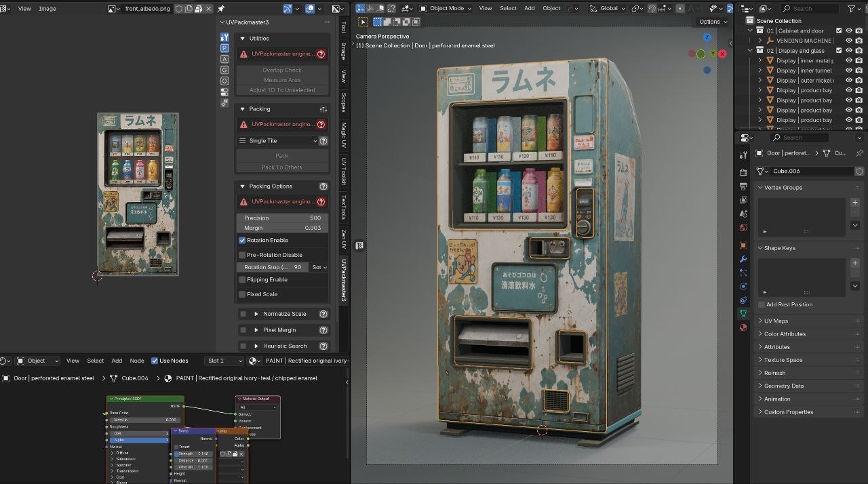Switch to the UV Toolkit sidebar tab

pos(343,172)
